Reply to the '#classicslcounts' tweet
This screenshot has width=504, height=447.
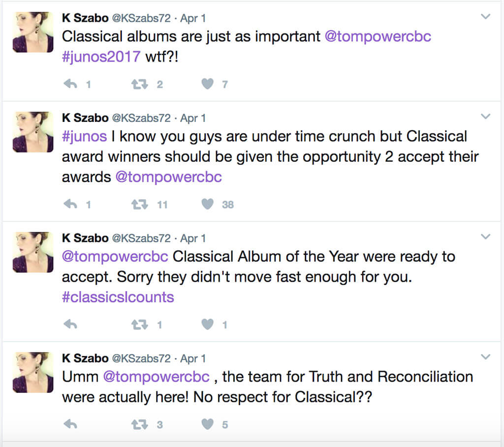click(71, 325)
